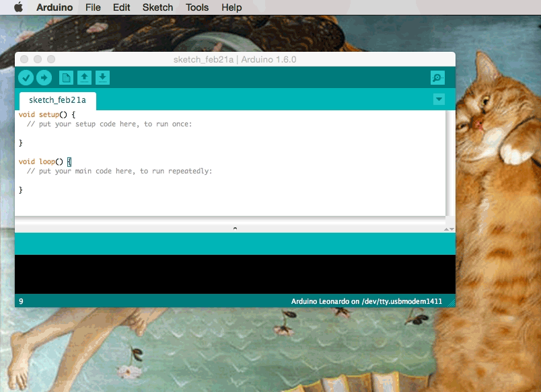Create a new sketch with New icon

(66, 78)
